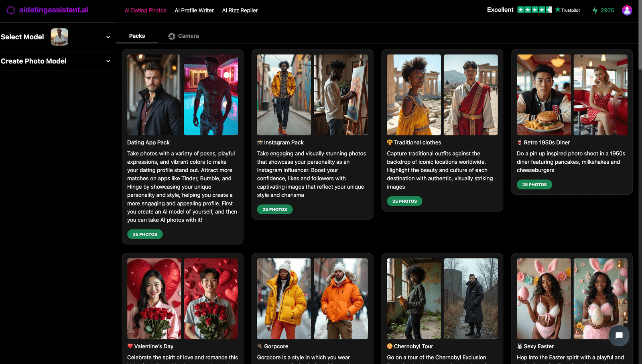Open the AI Dating Photos link
The width and height of the screenshot is (642, 364).
[145, 10]
